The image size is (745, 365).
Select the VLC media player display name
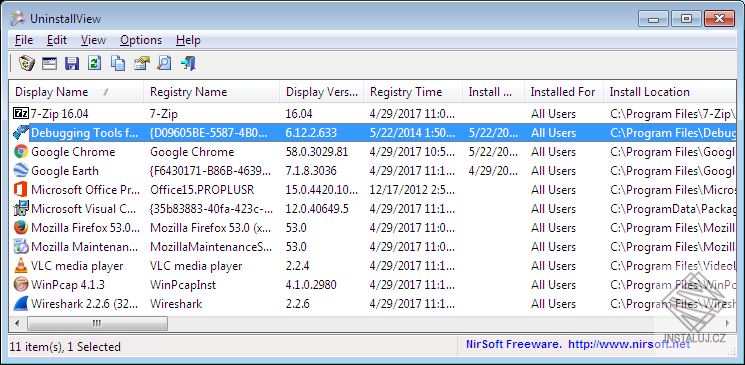point(77,266)
